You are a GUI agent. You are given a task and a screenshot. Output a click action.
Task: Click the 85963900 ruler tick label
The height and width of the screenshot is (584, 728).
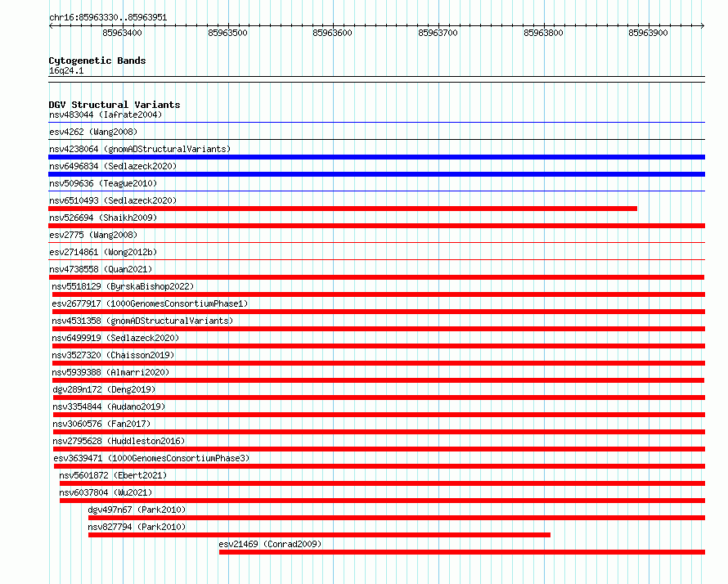point(648,33)
